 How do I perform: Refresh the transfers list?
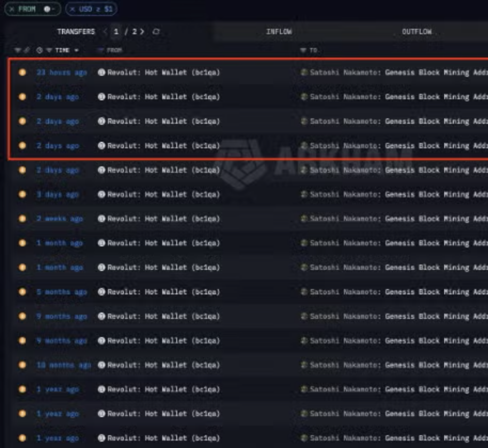click(x=156, y=31)
